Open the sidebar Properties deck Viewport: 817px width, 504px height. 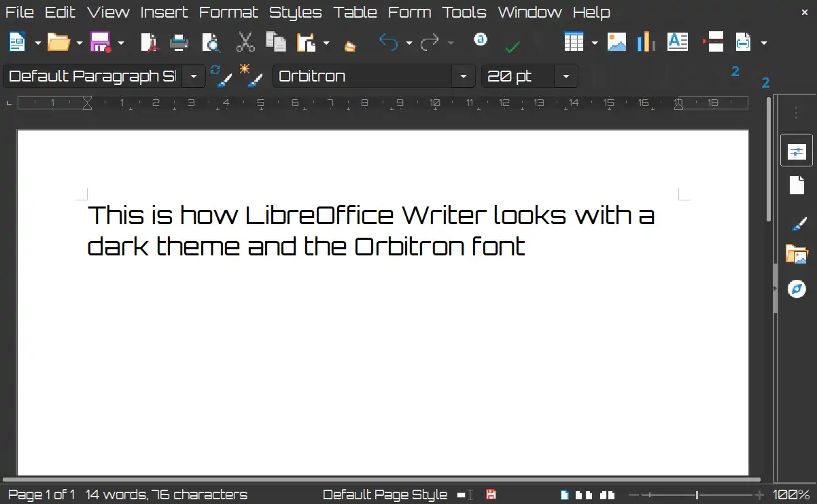[x=797, y=151]
